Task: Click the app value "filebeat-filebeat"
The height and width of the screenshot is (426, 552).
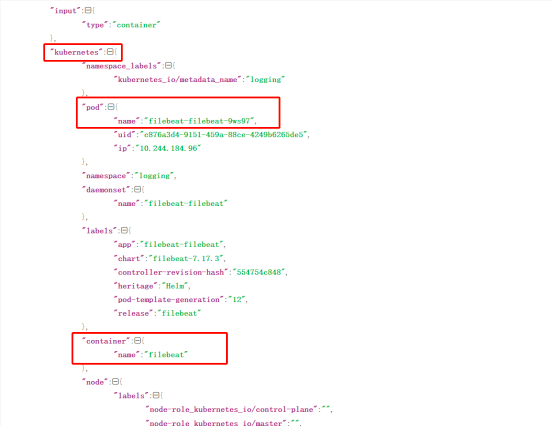Action: (x=182, y=244)
